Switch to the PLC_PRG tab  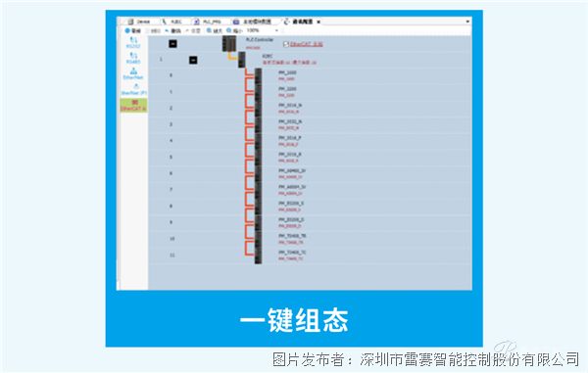pyautogui.click(x=208, y=22)
